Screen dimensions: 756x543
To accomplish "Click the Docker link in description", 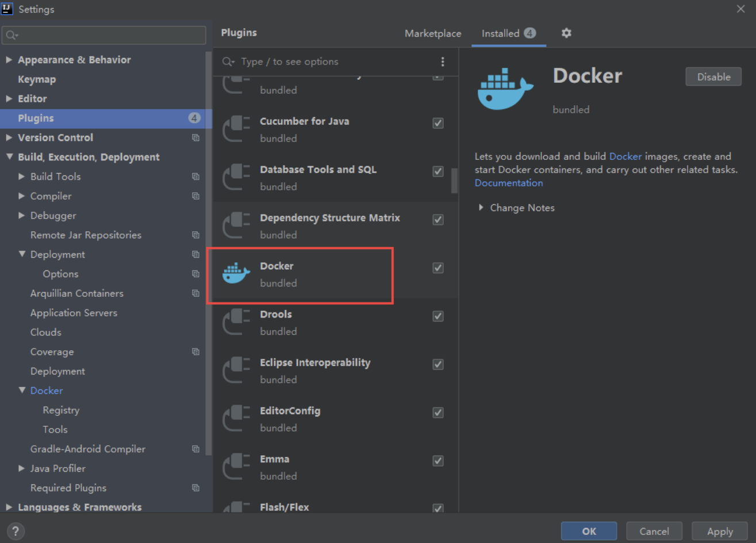I will (x=625, y=156).
